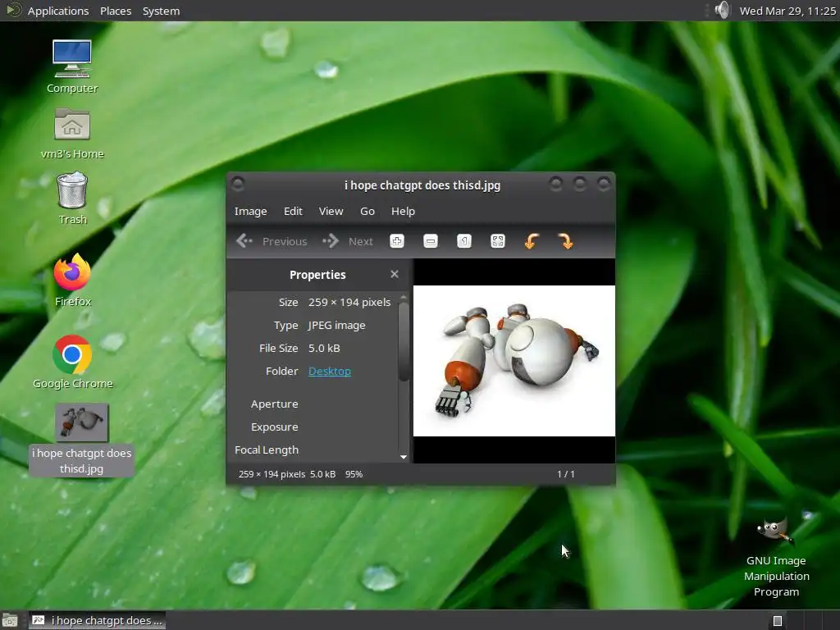Click the show desktop icon in bottom panel
The width and height of the screenshot is (840, 630).
[x=10, y=620]
